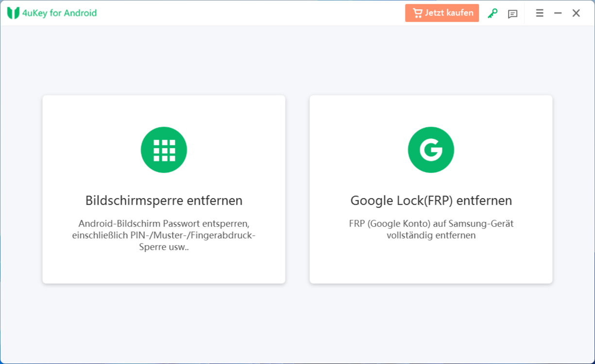Screen dimensions: 595x364
Task: Click the 'Sperre usw..' line in left card
Action: (164, 247)
